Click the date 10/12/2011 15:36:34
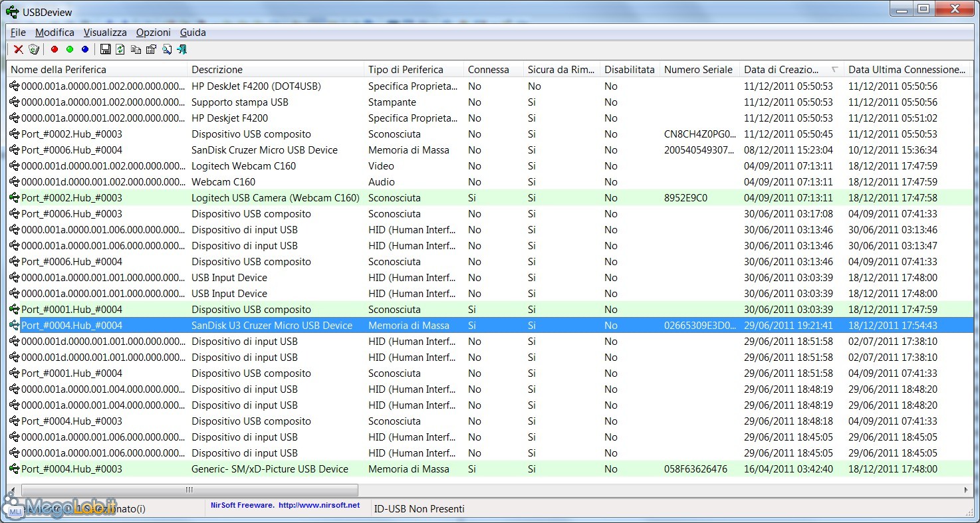 893,150
